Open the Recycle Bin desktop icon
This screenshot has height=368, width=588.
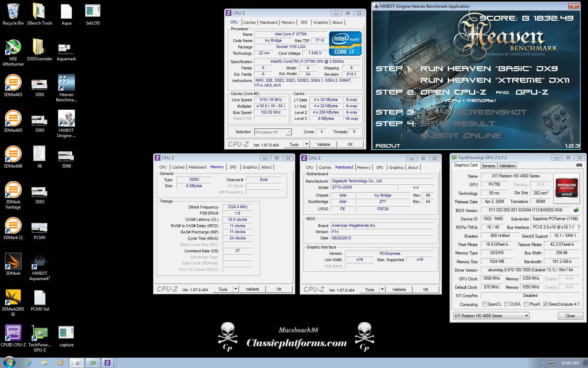(x=13, y=14)
